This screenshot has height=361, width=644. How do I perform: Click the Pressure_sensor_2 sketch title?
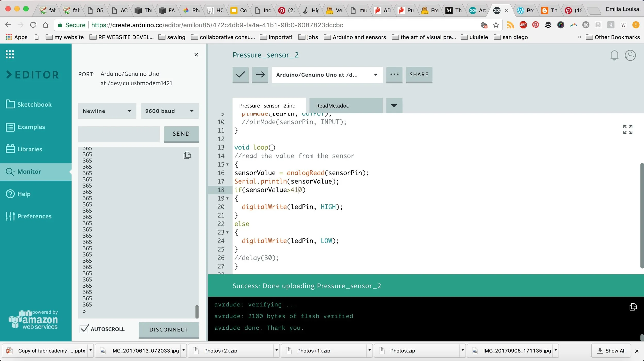coord(265,55)
